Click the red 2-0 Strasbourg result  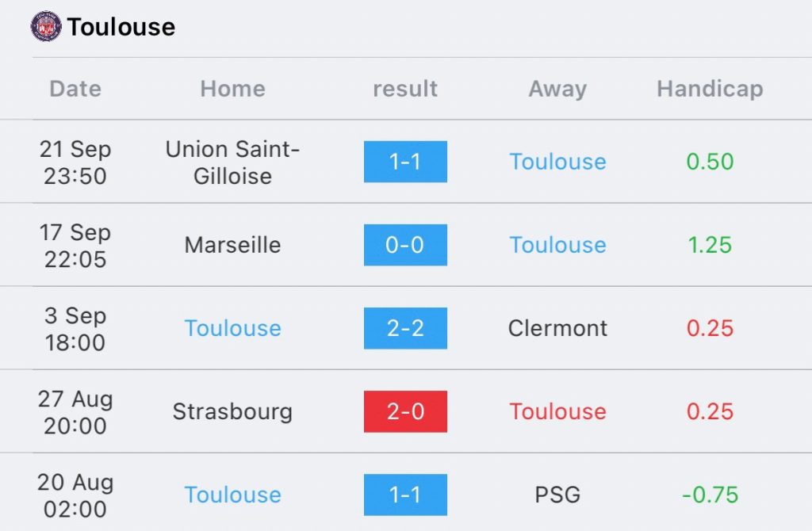point(405,411)
